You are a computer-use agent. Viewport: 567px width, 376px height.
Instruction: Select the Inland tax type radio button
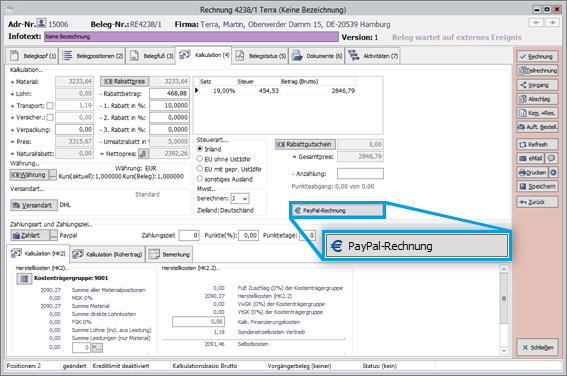(x=200, y=149)
